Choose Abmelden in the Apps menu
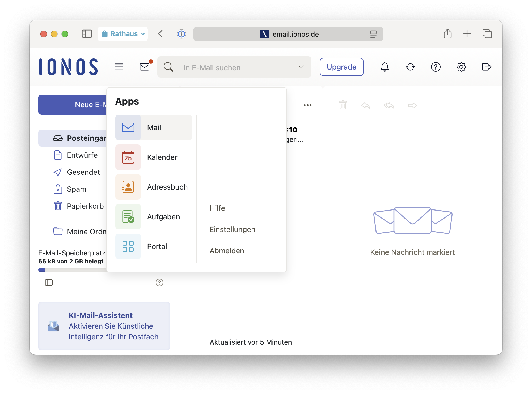The width and height of the screenshot is (532, 394). click(227, 251)
